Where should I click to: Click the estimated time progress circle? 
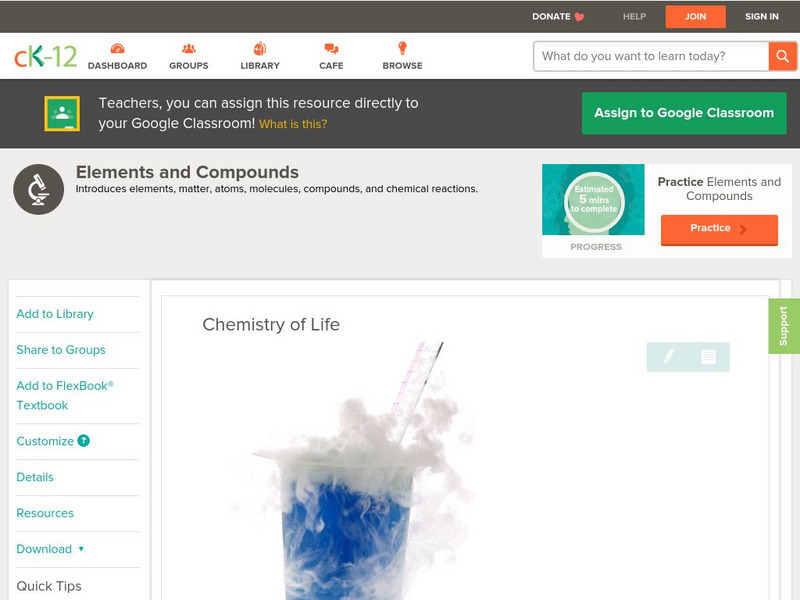(x=594, y=200)
